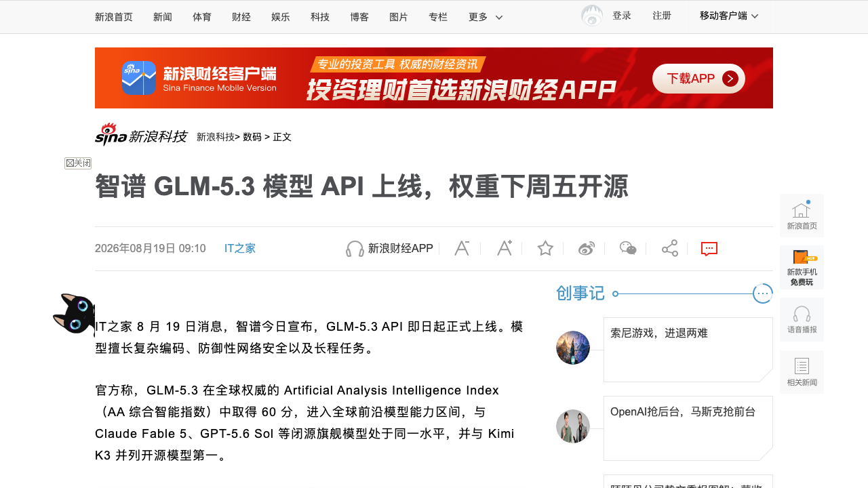Click the 新浪首页 house icon in sidebar
Screen dimensions: 868x488
pyautogui.click(x=802, y=216)
